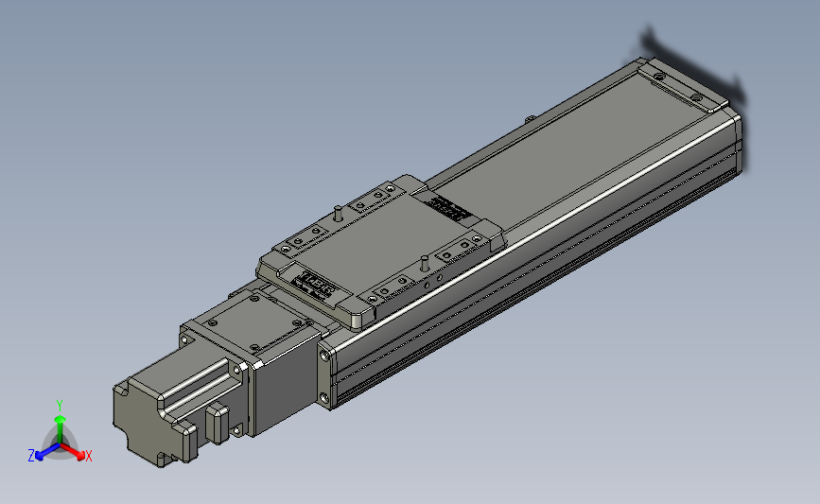Click the green Y axis of orientation triad
This screenshot has height=504, width=820.
60,421
